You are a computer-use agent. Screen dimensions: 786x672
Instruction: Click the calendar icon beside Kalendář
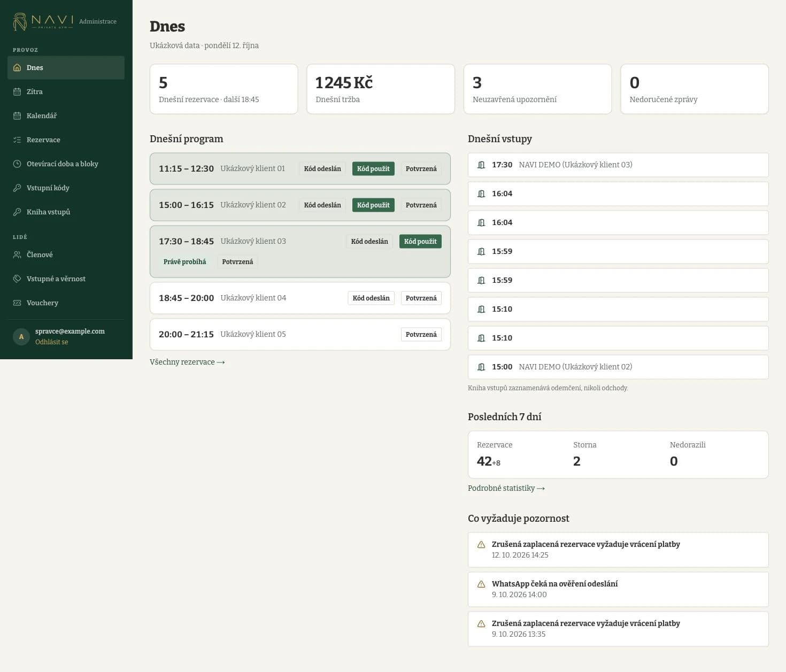tap(17, 116)
